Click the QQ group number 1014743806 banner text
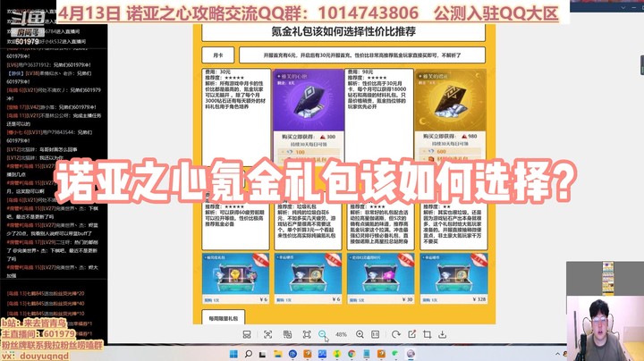The width and height of the screenshot is (644, 361). pos(368,13)
